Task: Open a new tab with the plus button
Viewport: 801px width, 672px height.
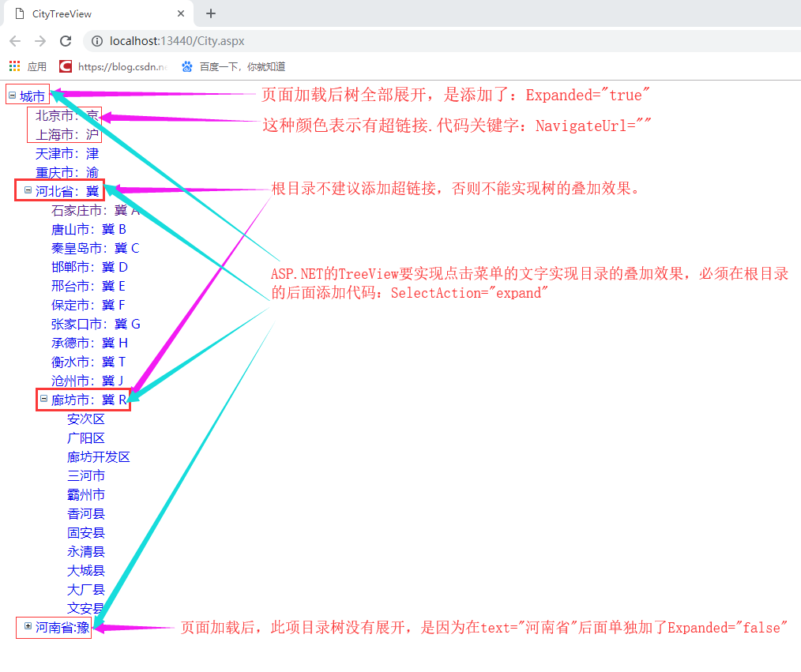Action: pos(210,13)
